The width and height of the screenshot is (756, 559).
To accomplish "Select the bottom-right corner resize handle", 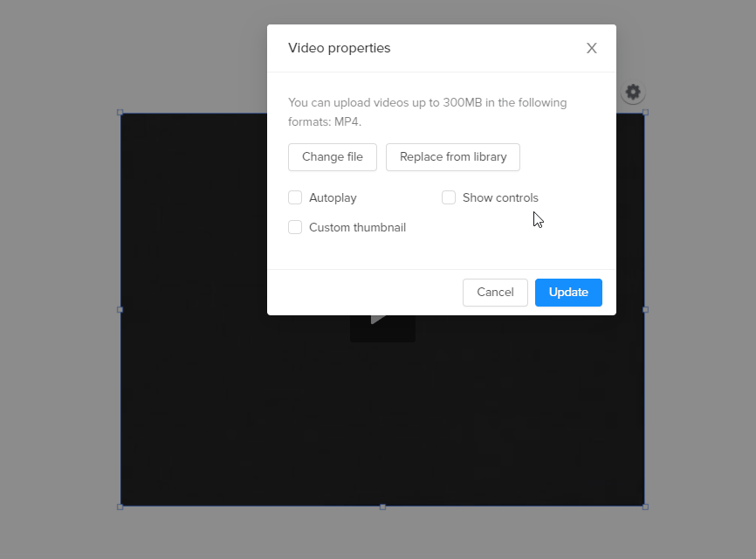I will (646, 507).
